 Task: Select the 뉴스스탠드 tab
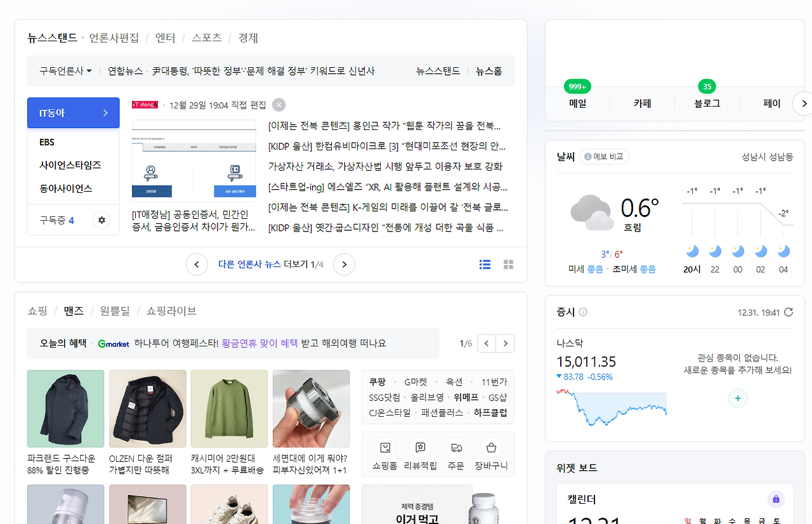(x=52, y=38)
